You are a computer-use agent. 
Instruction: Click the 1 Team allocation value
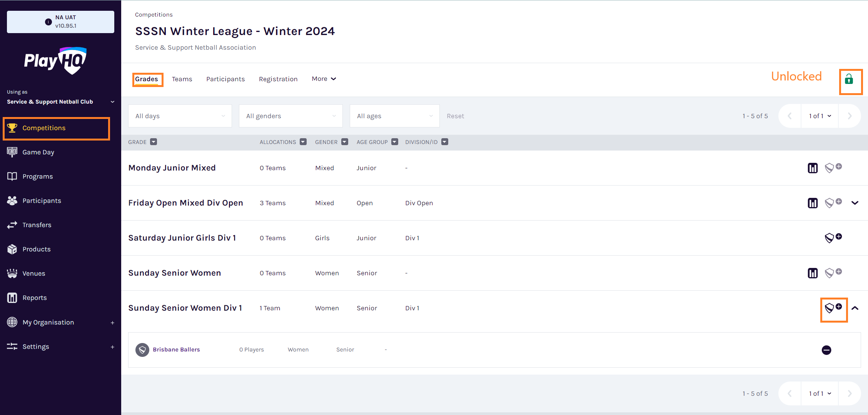[x=270, y=308]
